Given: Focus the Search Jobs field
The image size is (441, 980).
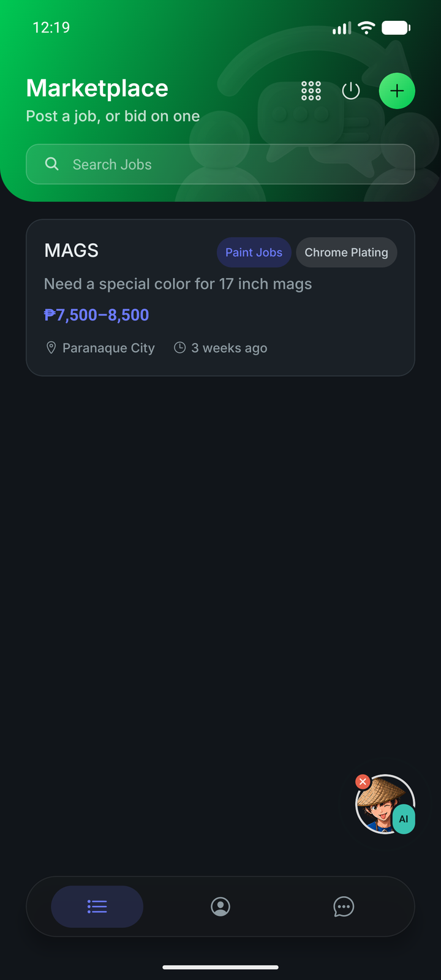Looking at the screenshot, I should pos(221,164).
